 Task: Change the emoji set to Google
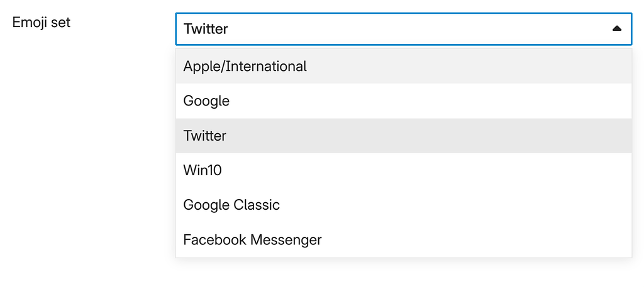206,100
